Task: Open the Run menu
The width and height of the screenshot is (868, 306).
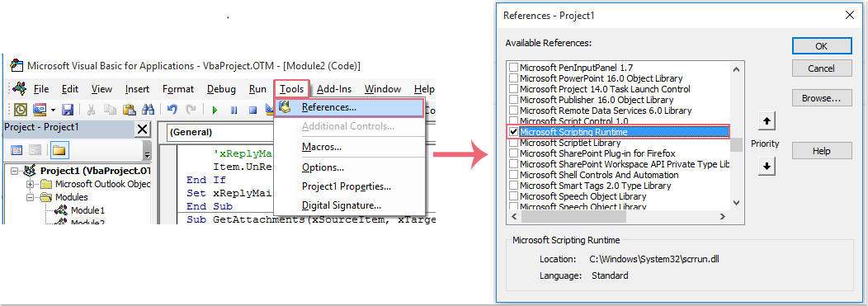Action: click(x=257, y=88)
